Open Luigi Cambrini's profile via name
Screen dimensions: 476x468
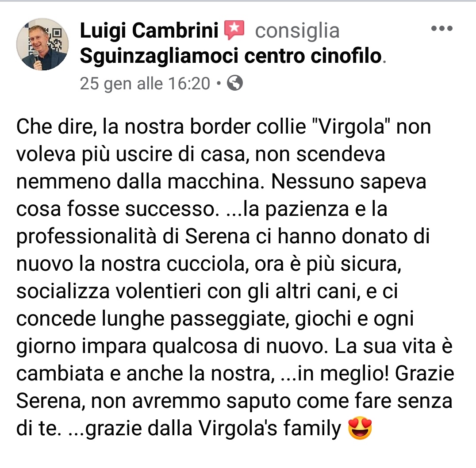point(149,31)
